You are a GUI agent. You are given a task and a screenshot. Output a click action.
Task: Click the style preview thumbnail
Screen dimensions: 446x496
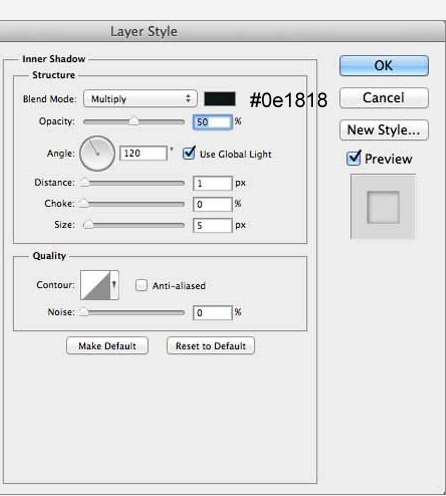point(383,207)
